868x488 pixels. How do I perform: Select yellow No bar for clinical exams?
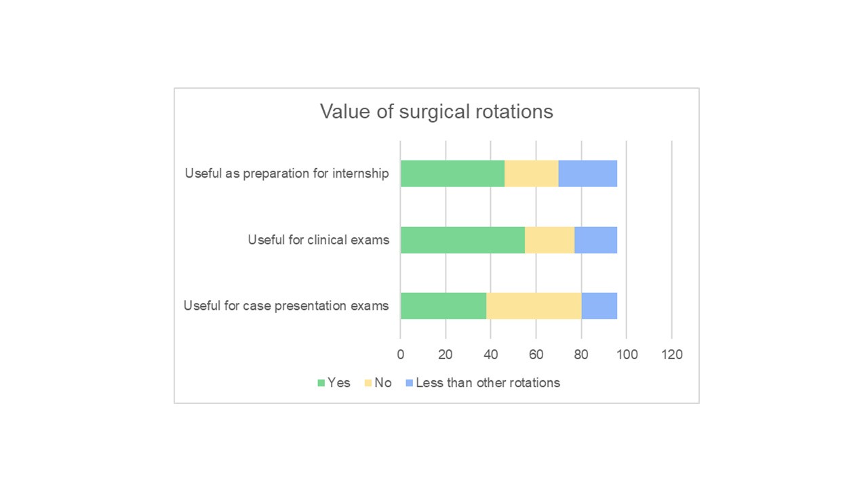(x=549, y=240)
